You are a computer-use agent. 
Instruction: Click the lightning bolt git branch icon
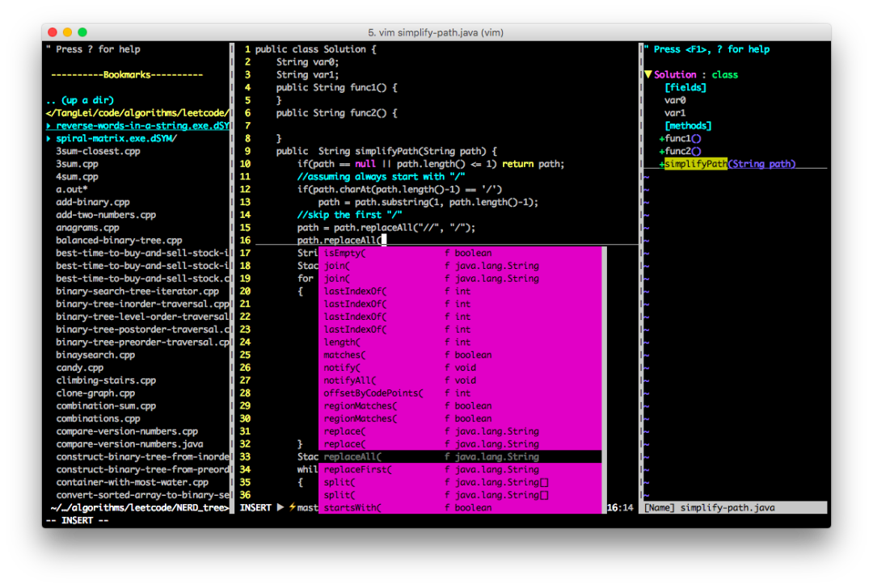point(293,507)
